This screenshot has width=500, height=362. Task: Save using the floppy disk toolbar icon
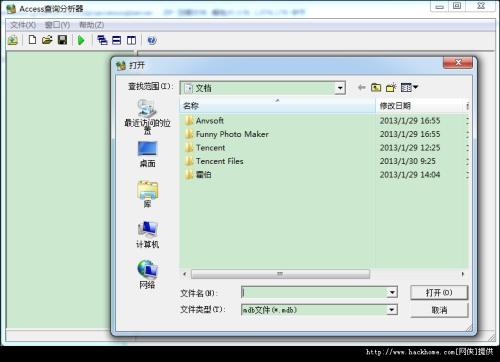pos(62,40)
